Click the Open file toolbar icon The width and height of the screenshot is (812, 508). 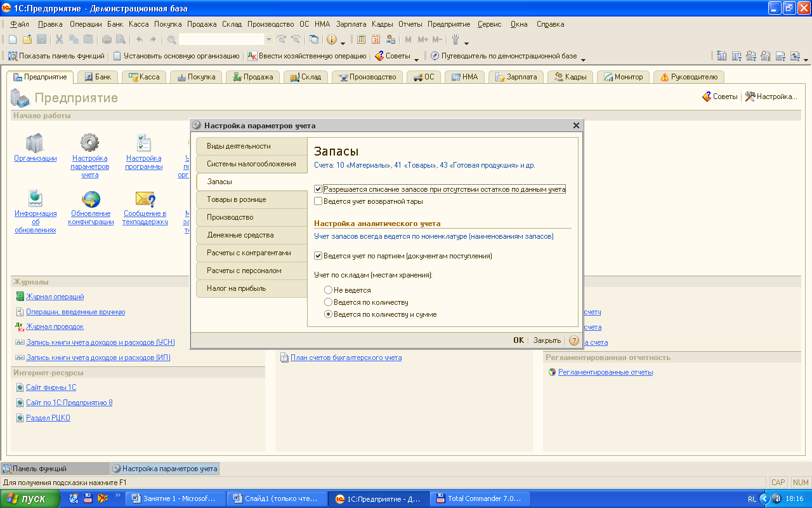click(27, 39)
